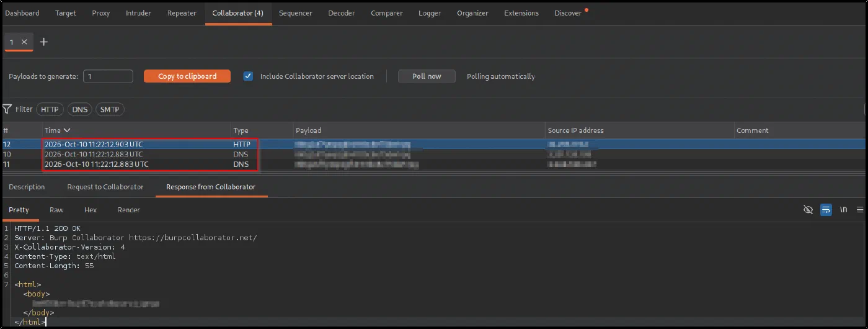Screen dimensions: 868x329
Task: Click the X-Collaborator-Version: 4 line
Action: click(x=69, y=247)
